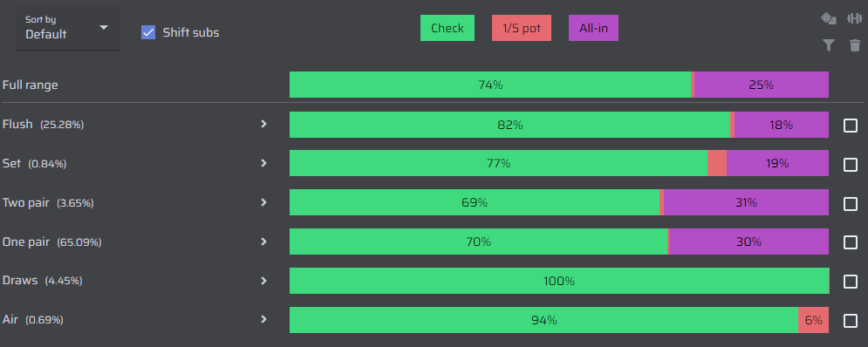868x347 pixels.
Task: Open the Sort by Default dropdown
Action: pyautogui.click(x=67, y=28)
